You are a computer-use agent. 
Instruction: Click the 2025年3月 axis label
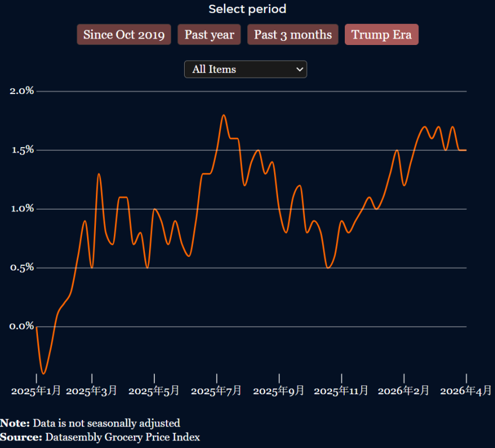pyautogui.click(x=92, y=391)
